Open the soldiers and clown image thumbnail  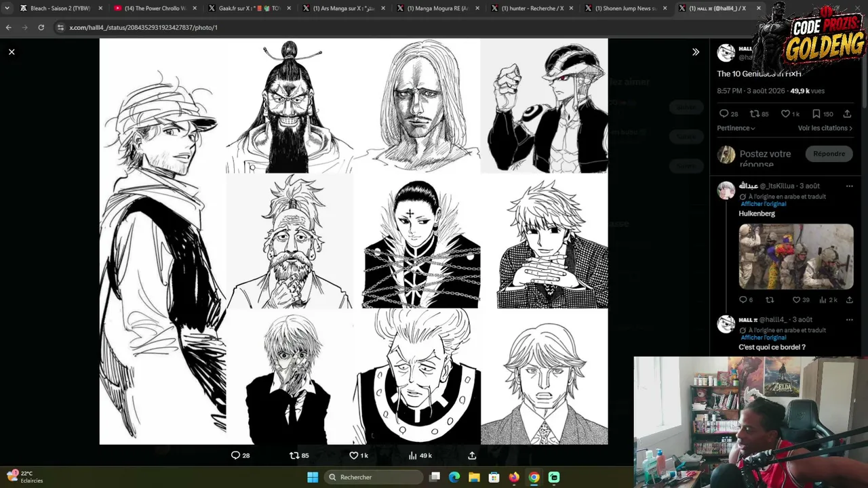(x=796, y=257)
